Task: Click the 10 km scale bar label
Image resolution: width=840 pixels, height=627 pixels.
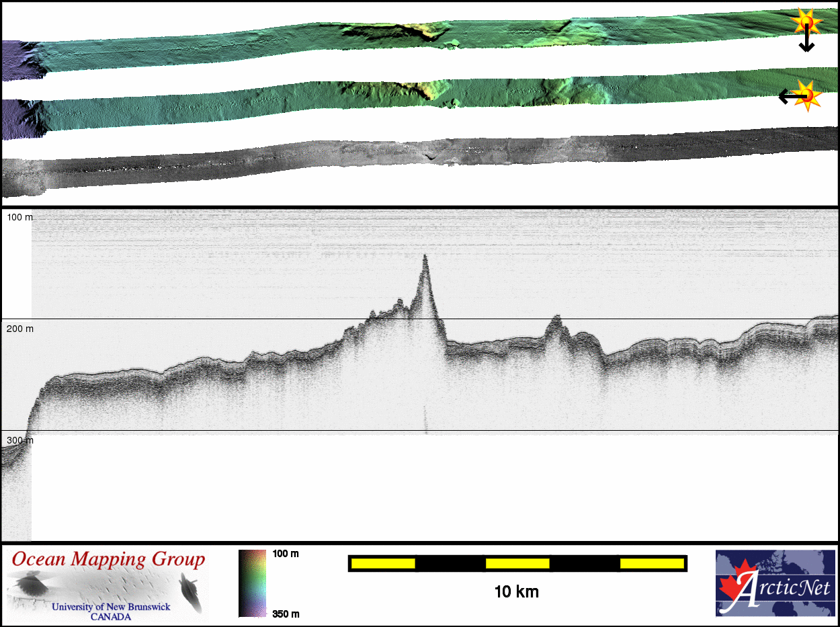Action: [x=516, y=592]
